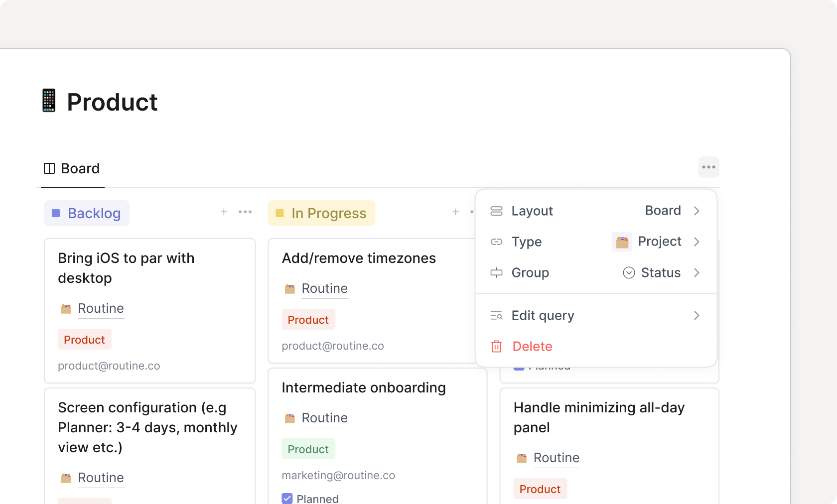This screenshot has height=504, width=837.
Task: Click the Board tab layout icon
Action: pos(49,168)
